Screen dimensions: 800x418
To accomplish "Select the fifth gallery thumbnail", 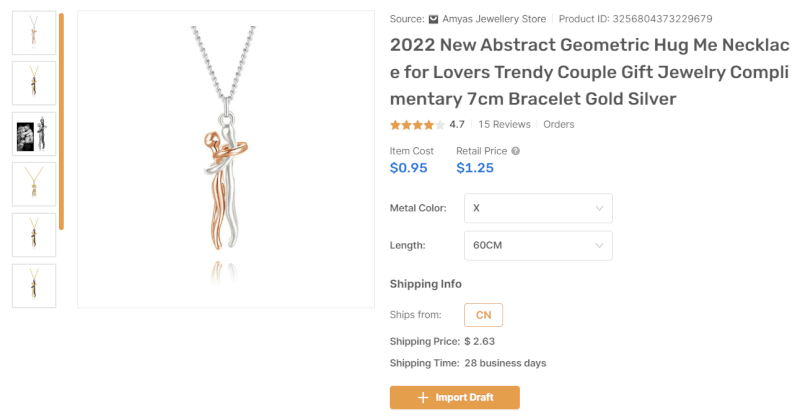I will 34,235.
